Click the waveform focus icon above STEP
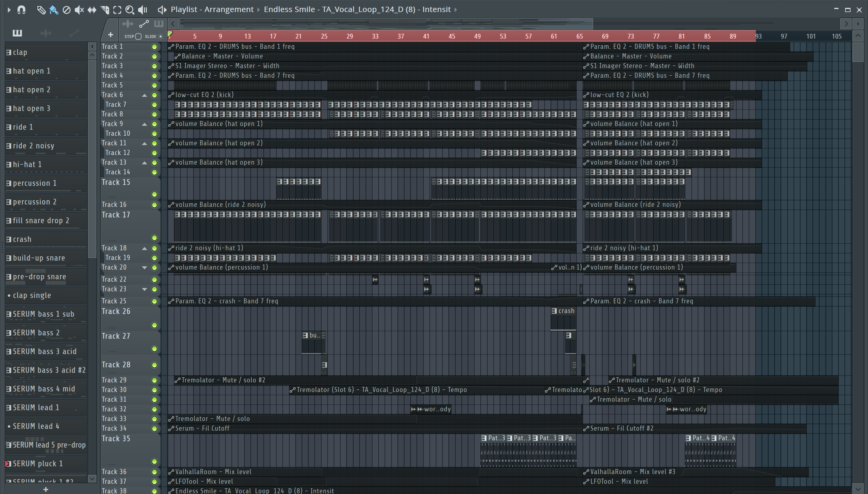This screenshot has height=494, width=868. [128, 24]
